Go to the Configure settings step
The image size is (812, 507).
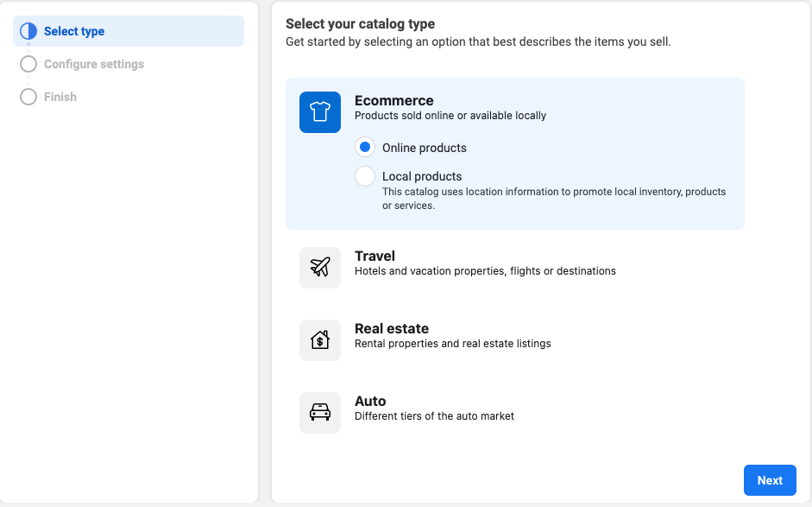pos(94,64)
